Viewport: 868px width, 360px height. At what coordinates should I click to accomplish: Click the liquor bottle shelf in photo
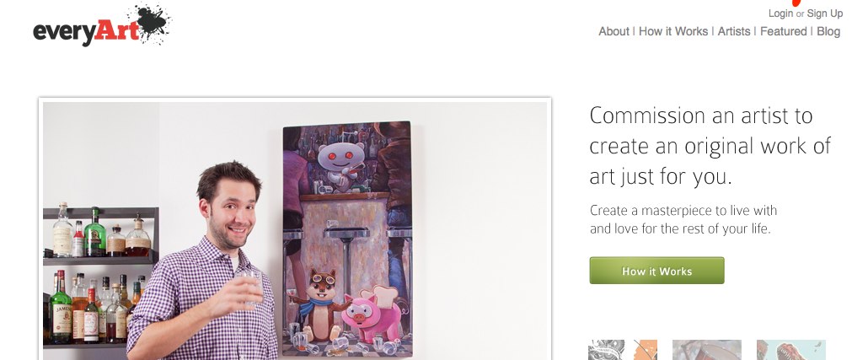[101, 277]
